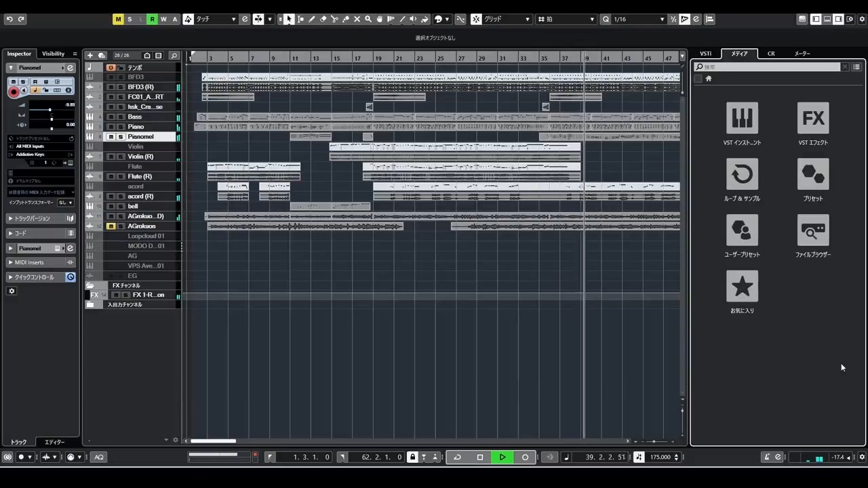Expand トラックバージョン inspector section
The width and height of the screenshot is (868, 488).
41,218
